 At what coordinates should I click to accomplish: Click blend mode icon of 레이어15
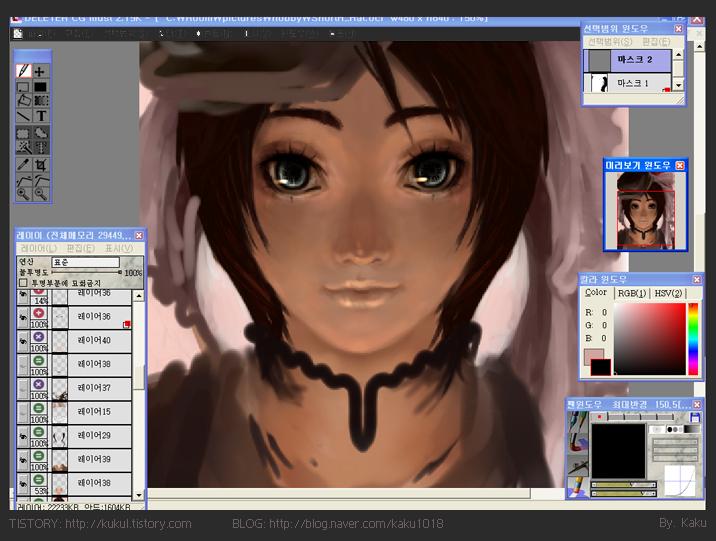point(39,408)
